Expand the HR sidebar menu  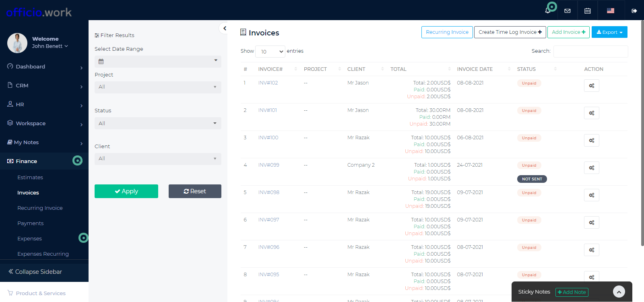[44, 105]
